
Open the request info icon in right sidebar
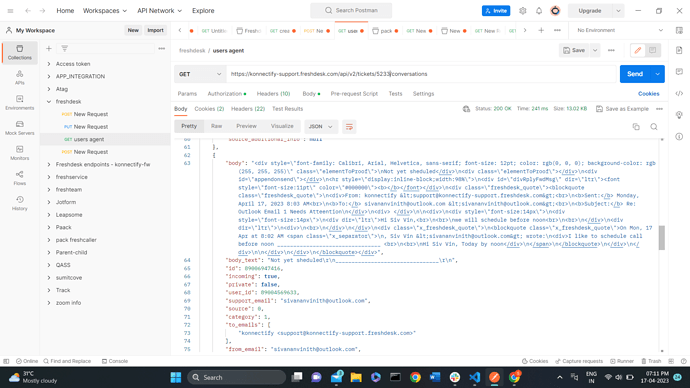(679, 136)
